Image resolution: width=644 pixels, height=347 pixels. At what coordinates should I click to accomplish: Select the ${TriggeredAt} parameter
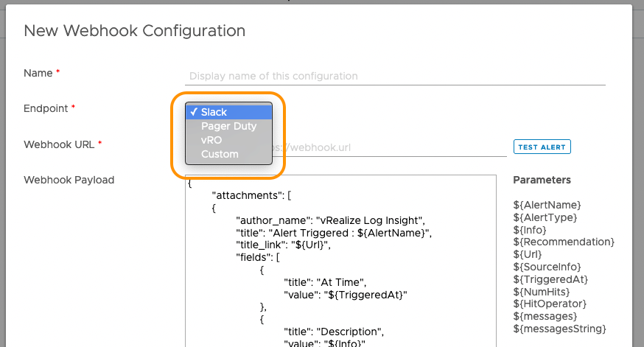550,279
